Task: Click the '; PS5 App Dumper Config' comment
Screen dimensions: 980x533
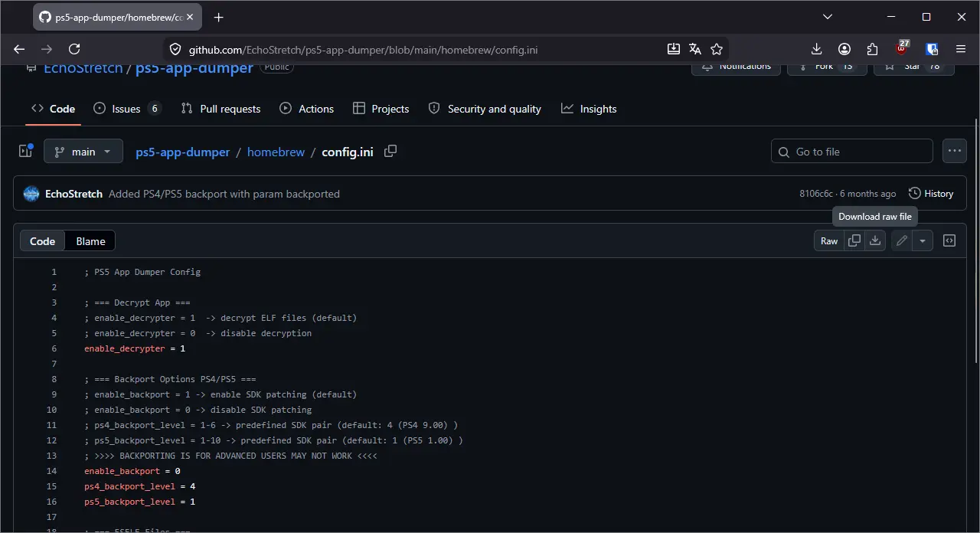Action: (142, 272)
